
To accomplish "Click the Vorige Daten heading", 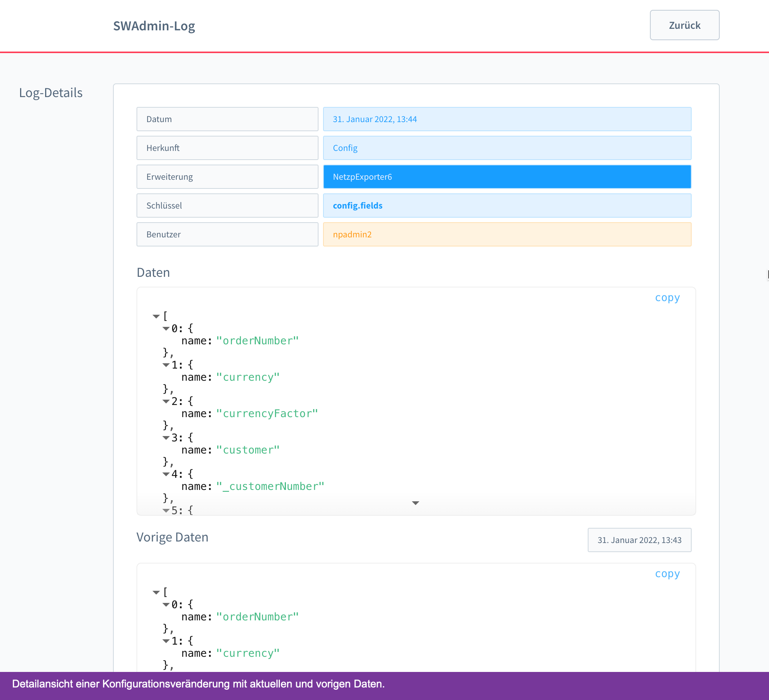I will [173, 537].
